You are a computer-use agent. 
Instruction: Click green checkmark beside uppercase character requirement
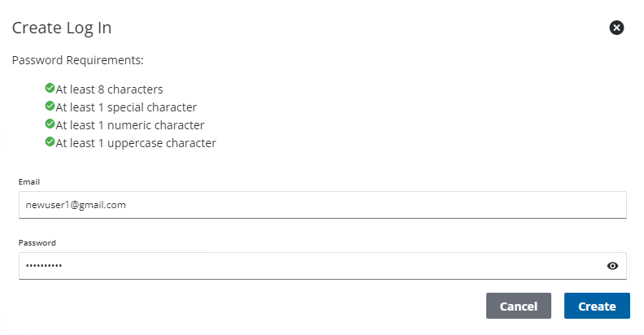tap(50, 142)
